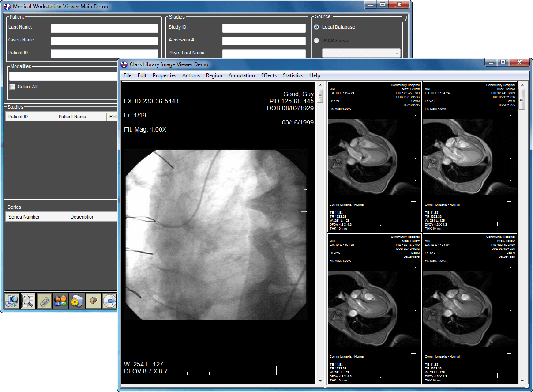The width and height of the screenshot is (533, 392).
Task: Select the PACS Server radio button
Action: coord(316,41)
